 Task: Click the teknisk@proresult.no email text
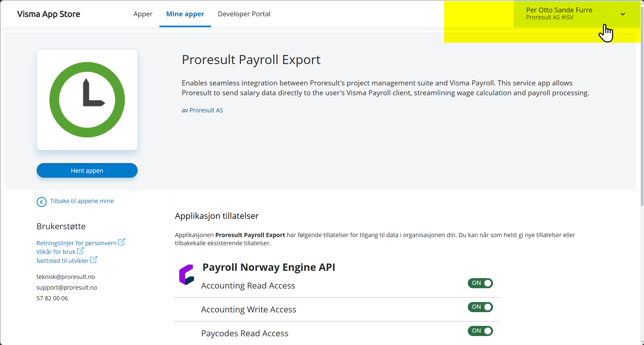[66, 277]
